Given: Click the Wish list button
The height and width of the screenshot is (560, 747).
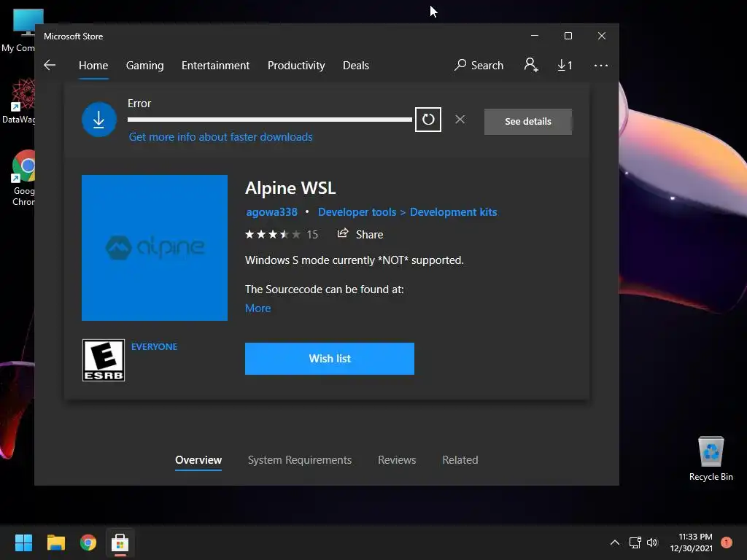Looking at the screenshot, I should click(330, 359).
